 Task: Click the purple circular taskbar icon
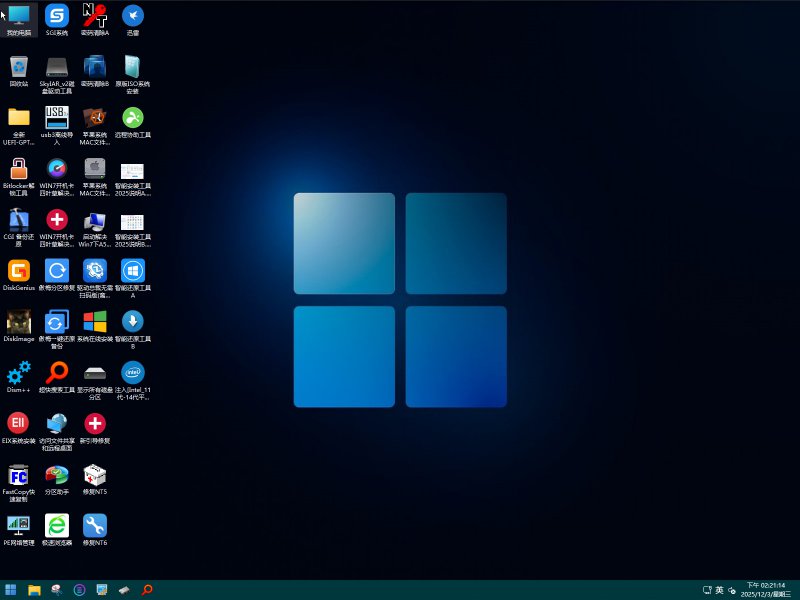(79, 590)
